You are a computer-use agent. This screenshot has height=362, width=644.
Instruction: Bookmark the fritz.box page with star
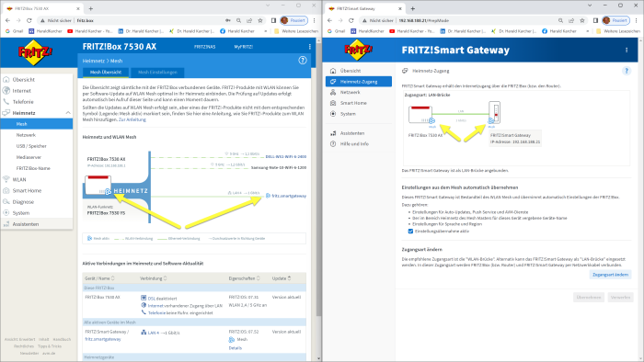(x=260, y=20)
